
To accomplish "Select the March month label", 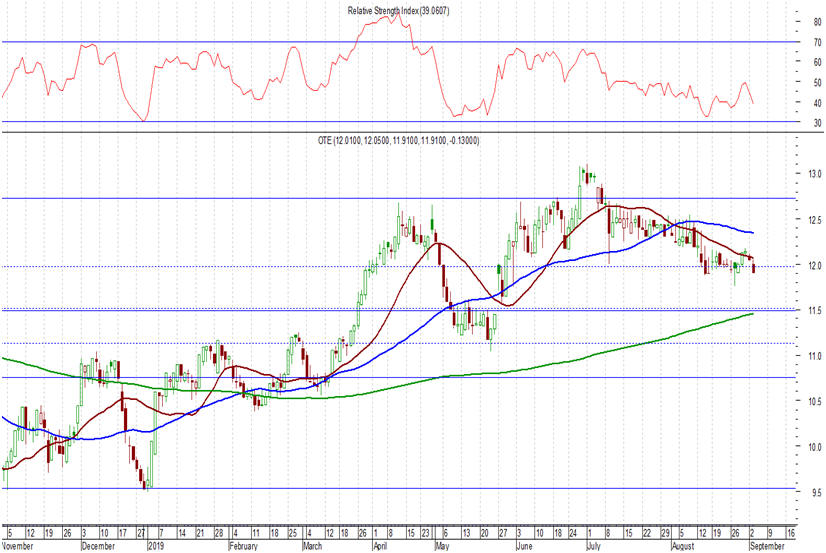I will pos(312,546).
